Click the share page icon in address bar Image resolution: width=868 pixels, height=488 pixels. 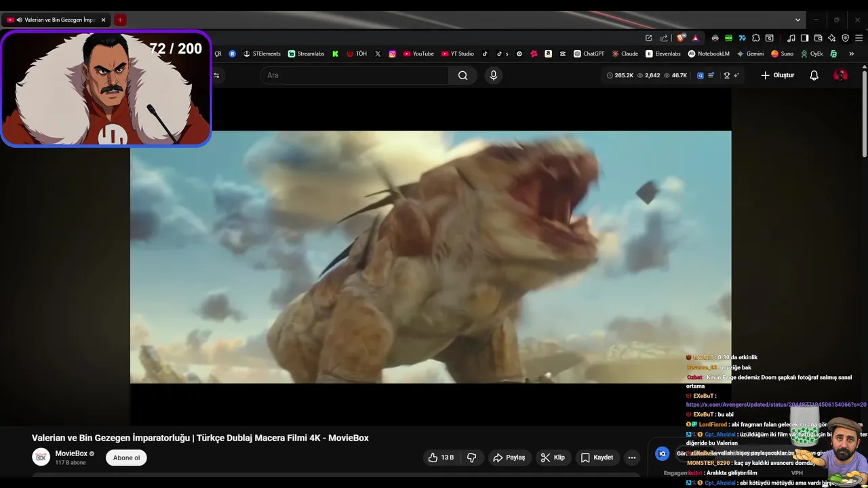pos(664,38)
